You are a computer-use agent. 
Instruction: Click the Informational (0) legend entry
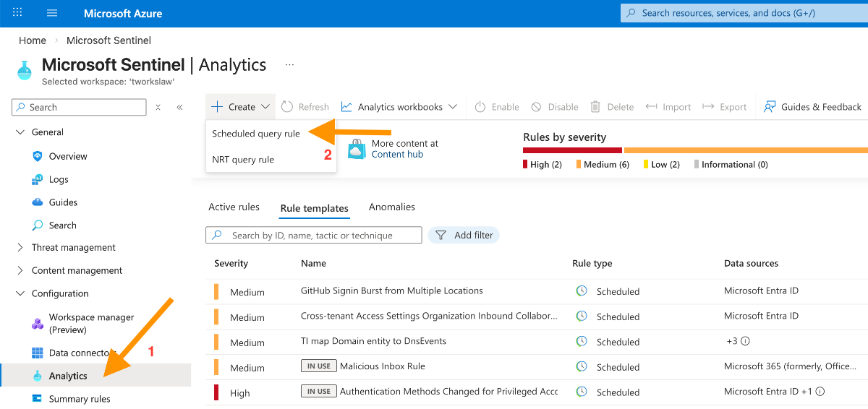click(731, 164)
